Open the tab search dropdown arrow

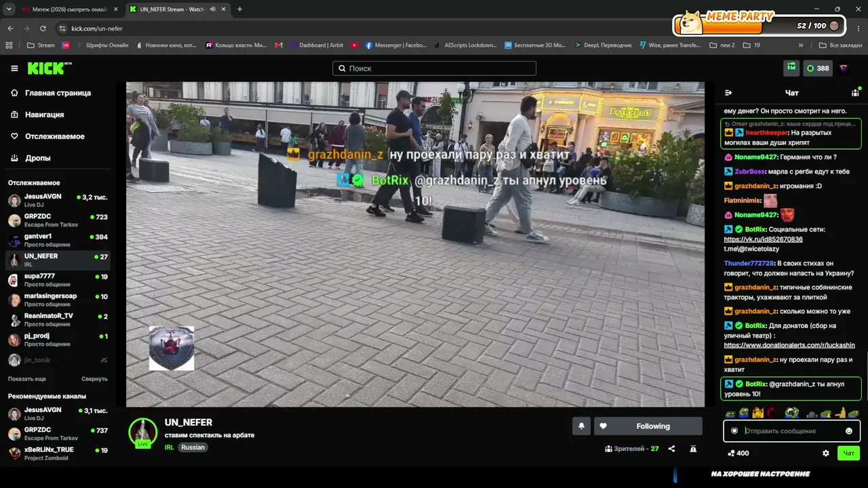tap(9, 9)
